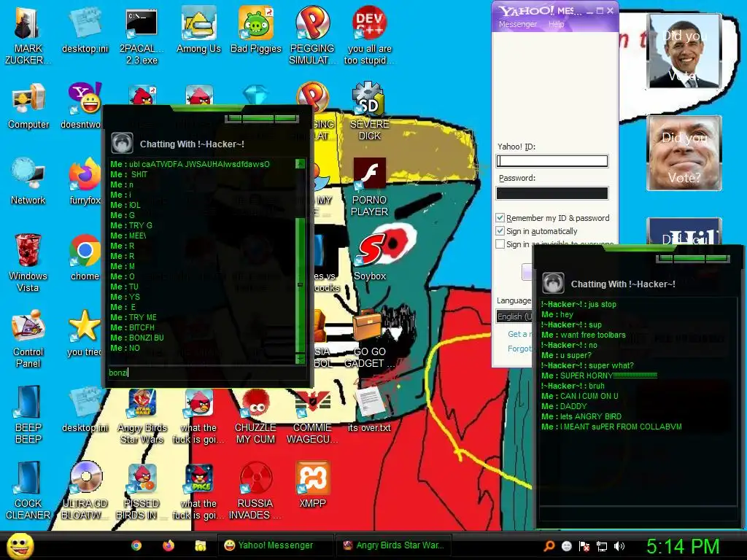Screen dimensions: 747x560
Task: Launch the XMPP desktop icon
Action: (312, 485)
